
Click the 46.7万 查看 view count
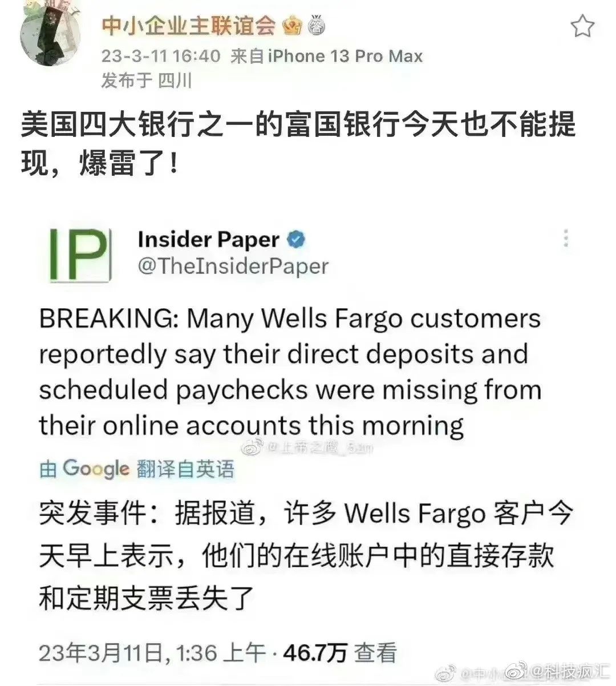pyautogui.click(x=340, y=652)
